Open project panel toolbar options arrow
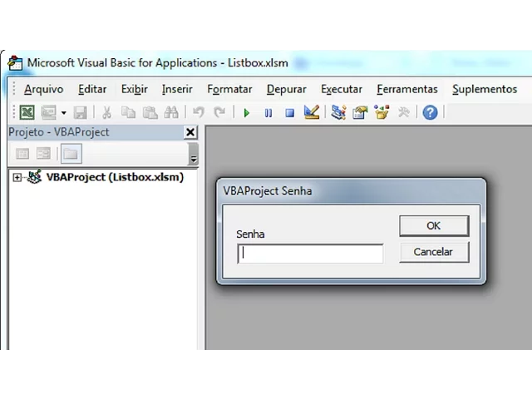 click(x=194, y=154)
